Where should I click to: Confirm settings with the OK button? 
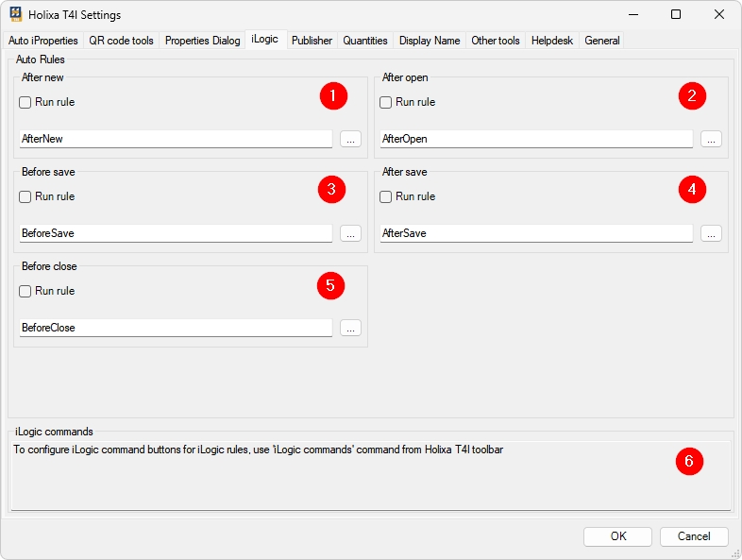617,536
